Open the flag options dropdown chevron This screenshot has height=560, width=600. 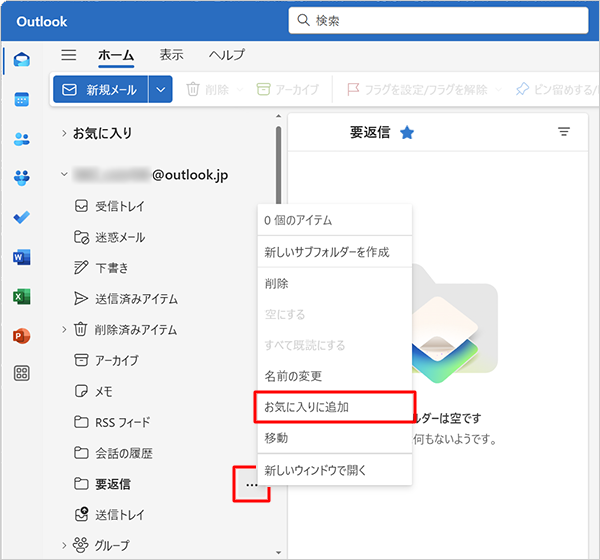[498, 90]
